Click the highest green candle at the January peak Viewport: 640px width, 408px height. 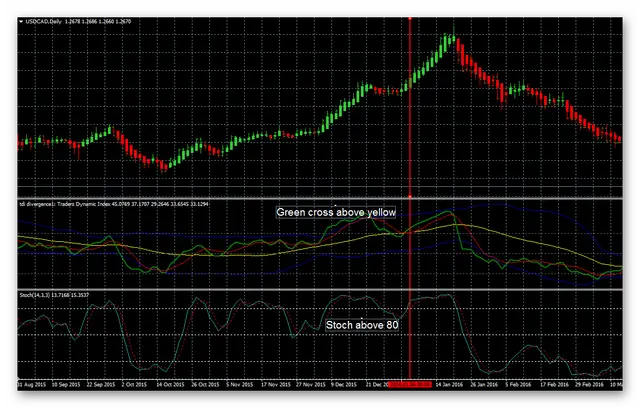pos(453,37)
